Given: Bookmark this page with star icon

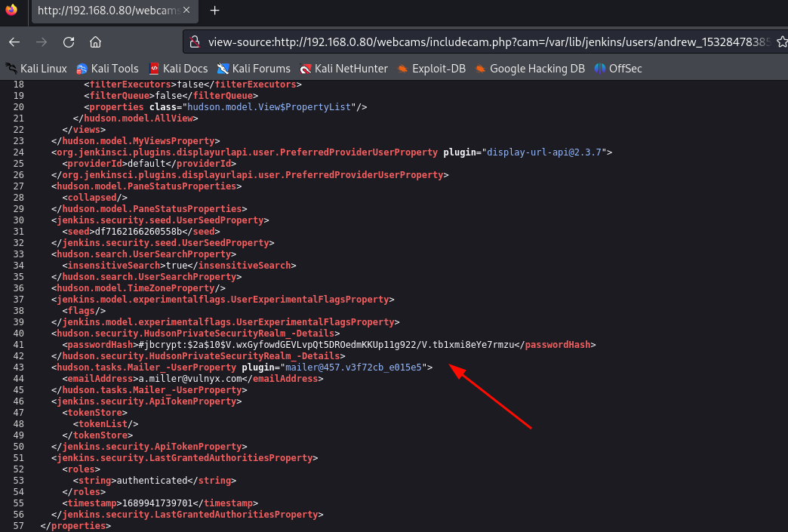Looking at the screenshot, I should (781, 42).
